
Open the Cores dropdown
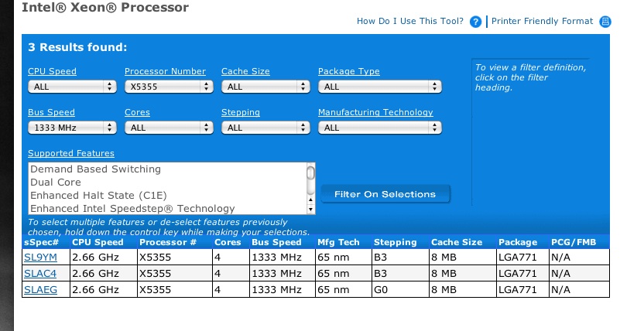coord(169,128)
